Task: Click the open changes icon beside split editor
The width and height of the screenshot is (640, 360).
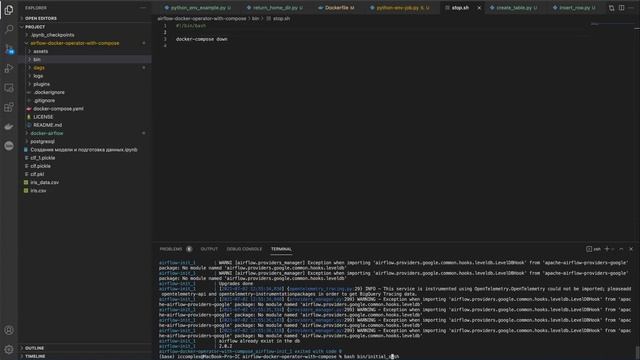Action: click(x=611, y=8)
